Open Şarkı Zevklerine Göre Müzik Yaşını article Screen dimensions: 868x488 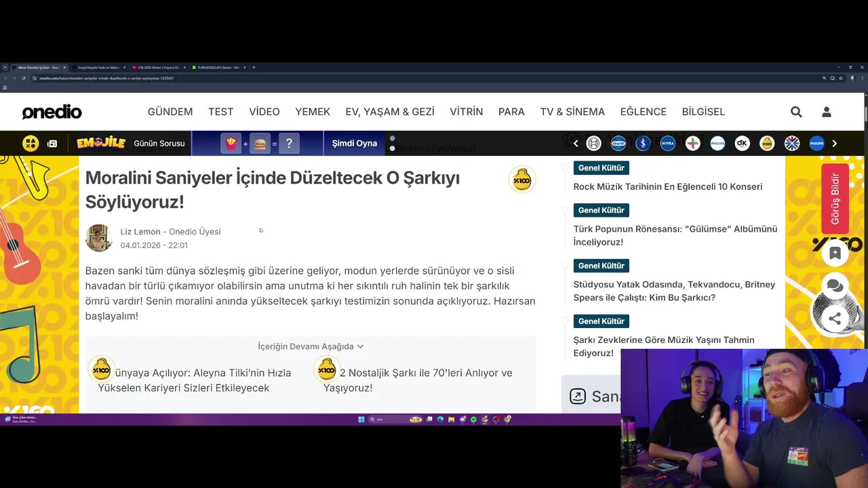point(664,346)
